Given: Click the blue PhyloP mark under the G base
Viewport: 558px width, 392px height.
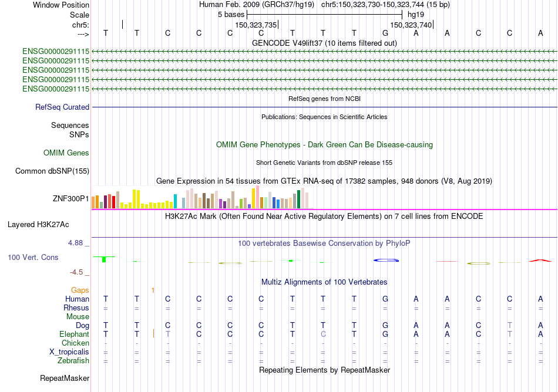Looking at the screenshot, I should coord(386,261).
